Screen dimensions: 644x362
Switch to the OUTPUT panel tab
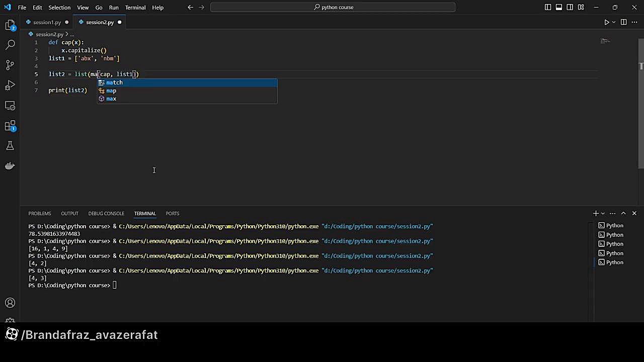pos(69,213)
